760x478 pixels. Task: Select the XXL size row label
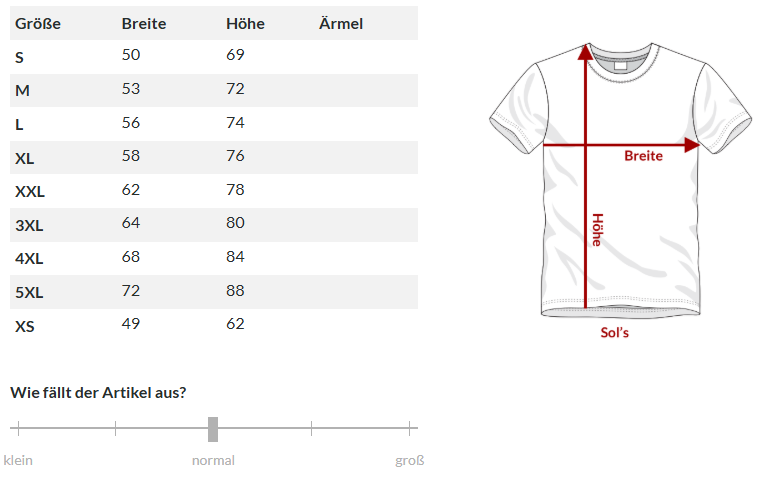coord(30,191)
